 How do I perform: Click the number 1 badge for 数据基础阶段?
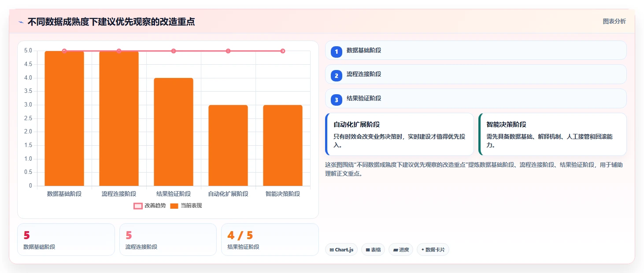337,52
